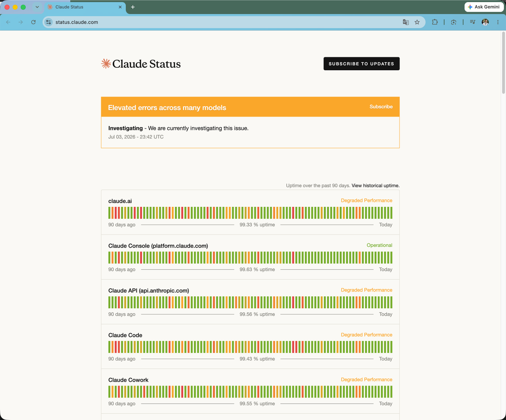Screen dimensions: 506x420
Task: Click the Ask Gemini button
Action: coord(483,7)
